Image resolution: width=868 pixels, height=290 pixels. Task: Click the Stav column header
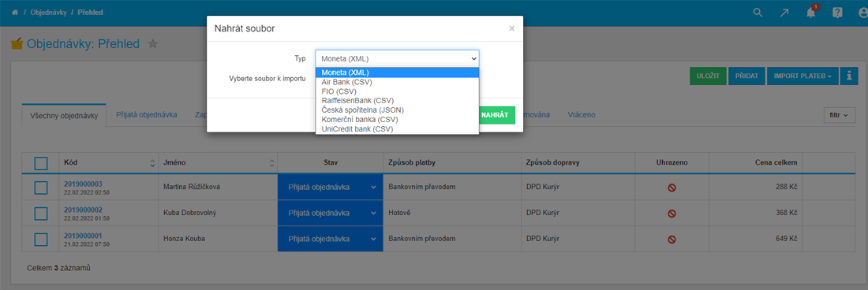[x=331, y=163]
